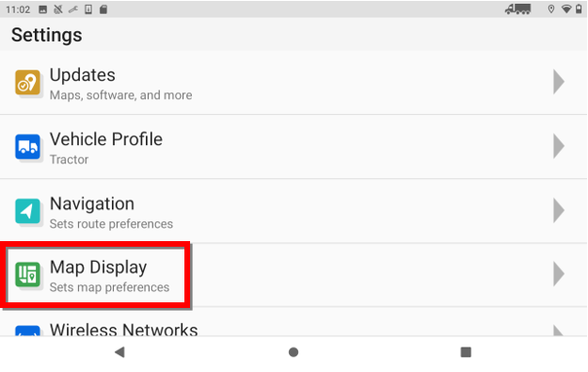The height and width of the screenshot is (372, 588).
Task: Tap the truck icon in status bar
Action: click(517, 9)
